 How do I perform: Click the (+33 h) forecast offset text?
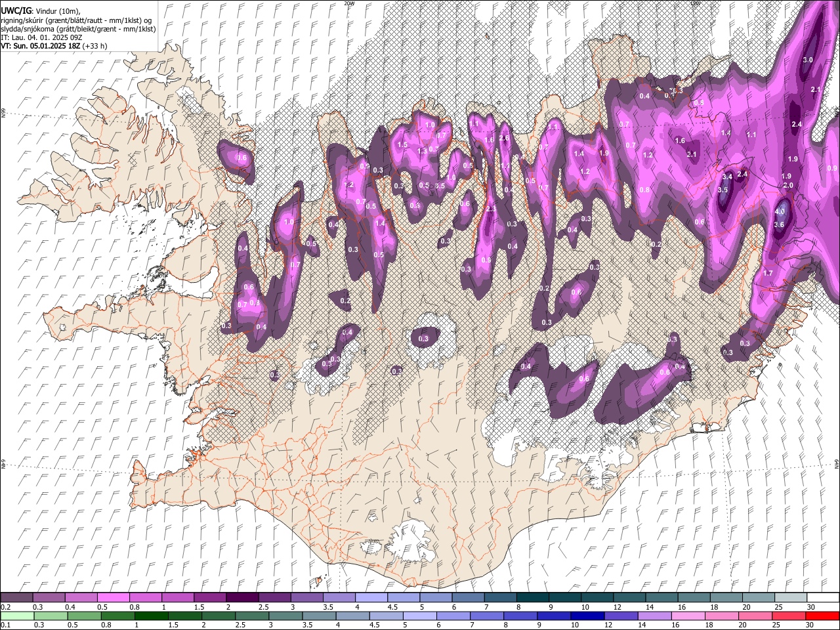coord(95,46)
